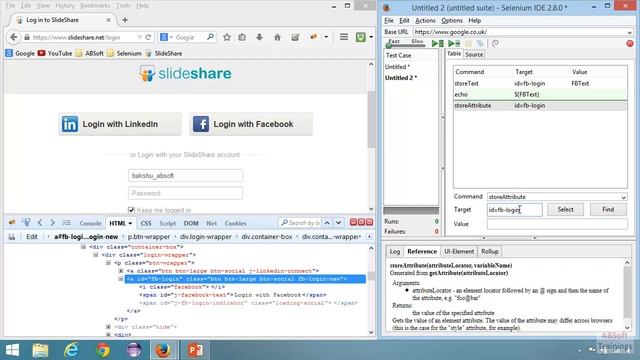Click the search magnifier in Google search box
Screen dimensions: 640x360
tap(210, 37)
